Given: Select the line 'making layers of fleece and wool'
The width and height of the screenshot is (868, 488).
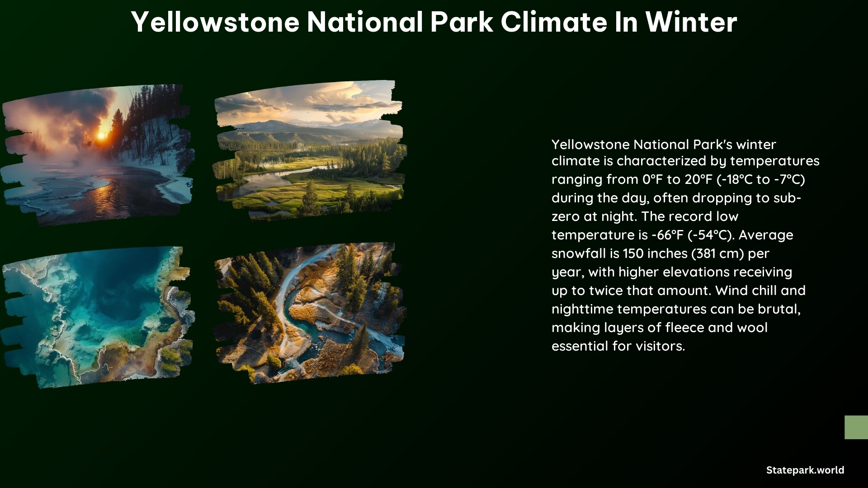Looking at the screenshot, I should (660, 328).
